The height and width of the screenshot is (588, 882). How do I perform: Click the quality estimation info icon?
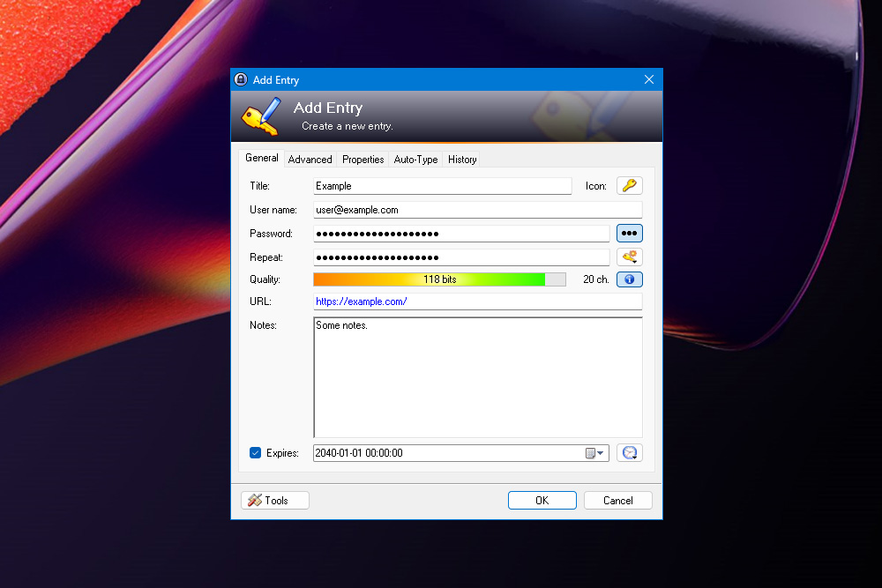tap(629, 279)
